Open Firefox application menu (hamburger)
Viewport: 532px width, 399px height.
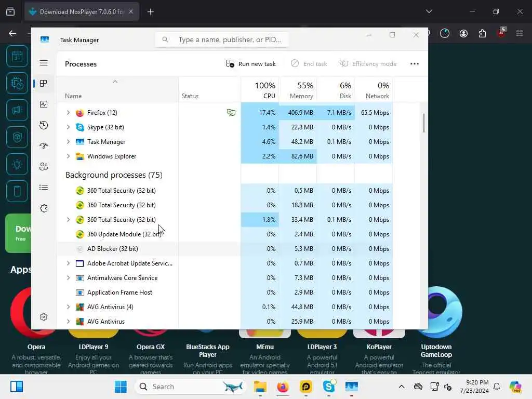pyautogui.click(x=519, y=33)
